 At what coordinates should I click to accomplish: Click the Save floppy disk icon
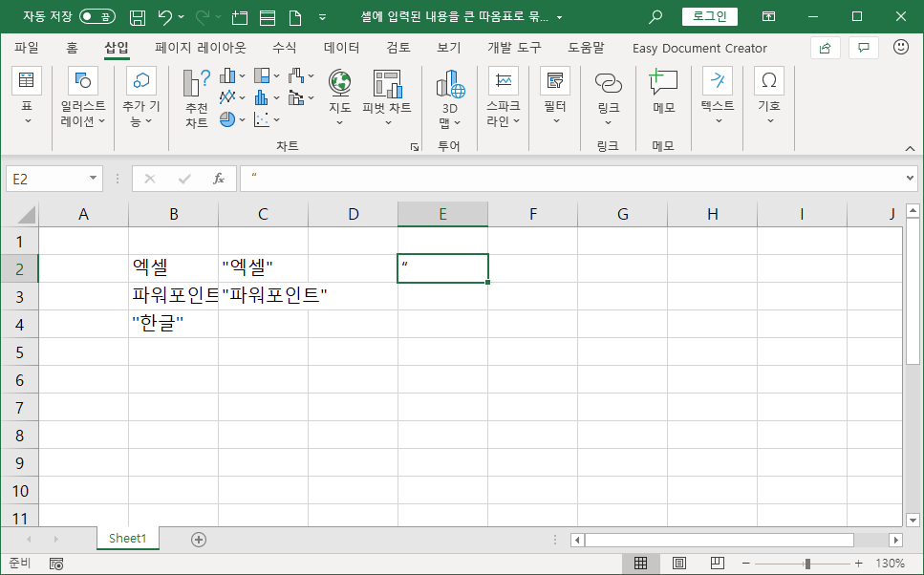pyautogui.click(x=138, y=17)
